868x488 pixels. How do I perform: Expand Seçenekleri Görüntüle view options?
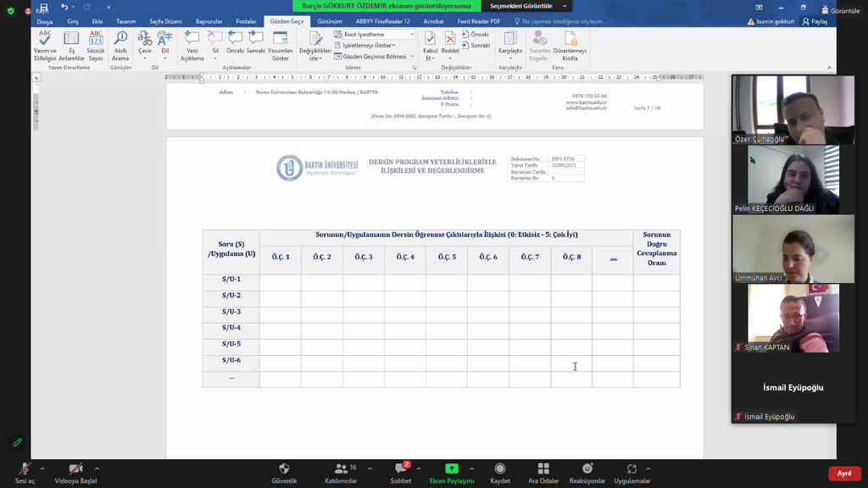tap(521, 6)
